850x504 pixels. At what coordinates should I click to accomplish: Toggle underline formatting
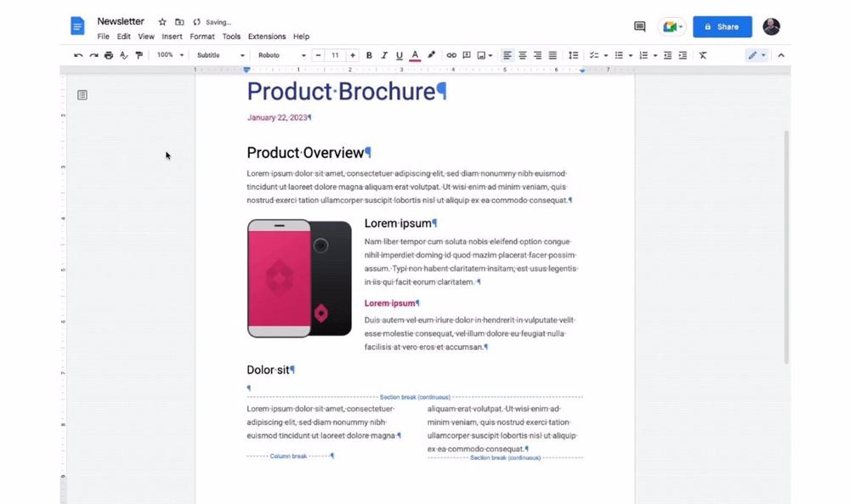tap(399, 54)
